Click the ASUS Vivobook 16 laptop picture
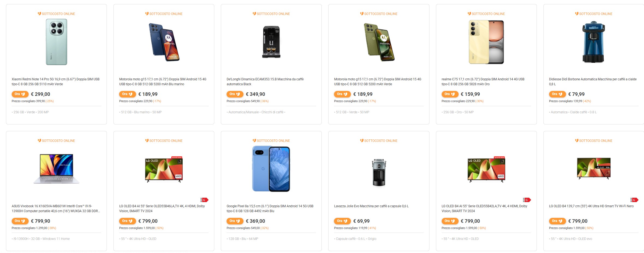This screenshot has width=644, height=253. coord(56,169)
